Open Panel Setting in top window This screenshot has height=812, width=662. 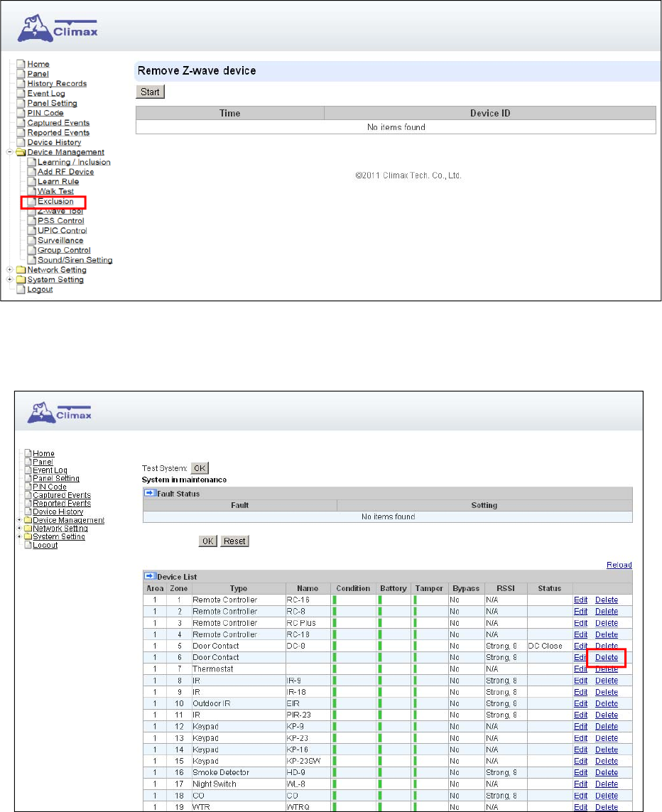click(x=53, y=104)
